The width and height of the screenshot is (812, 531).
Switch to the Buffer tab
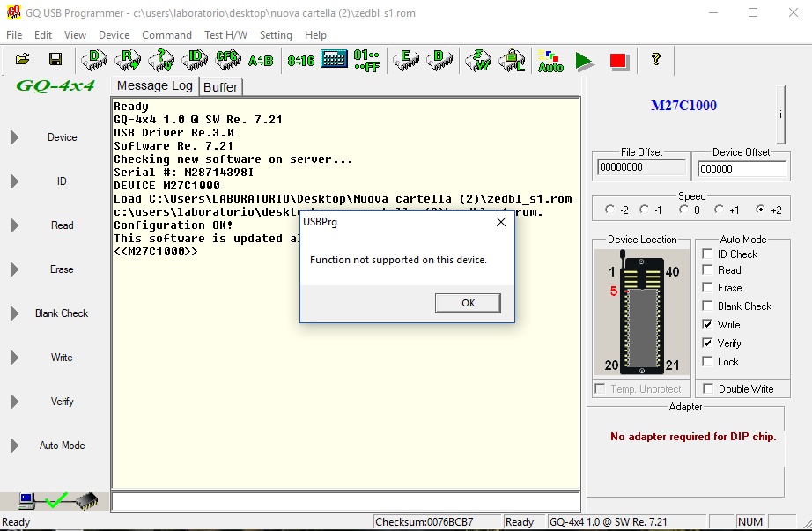click(x=220, y=86)
